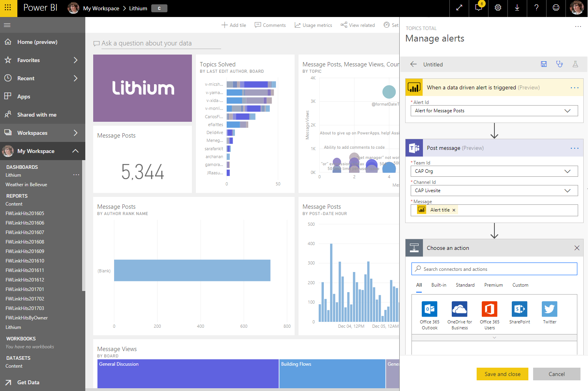Screen dimensions: 588x391
Task: Go to Home (preview)
Action: point(43,42)
